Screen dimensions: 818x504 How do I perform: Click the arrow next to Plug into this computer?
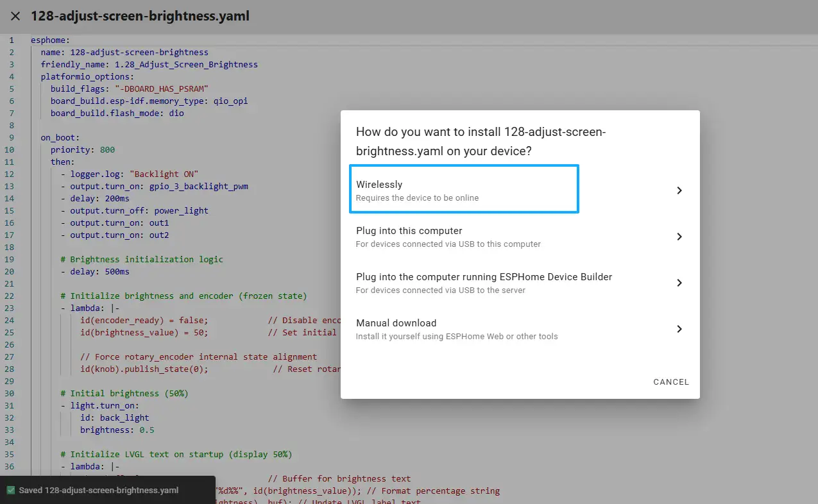(x=679, y=237)
